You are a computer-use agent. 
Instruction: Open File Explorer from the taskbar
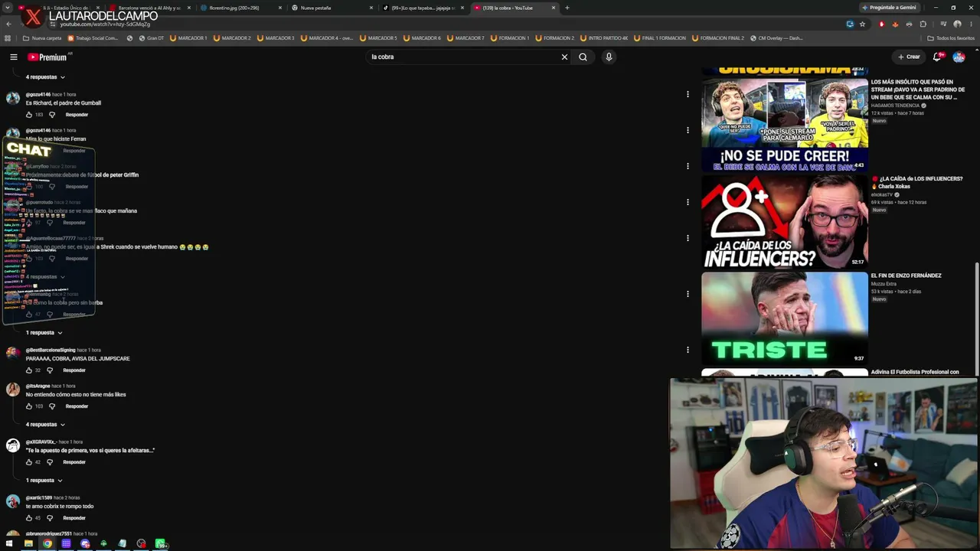coord(28,544)
